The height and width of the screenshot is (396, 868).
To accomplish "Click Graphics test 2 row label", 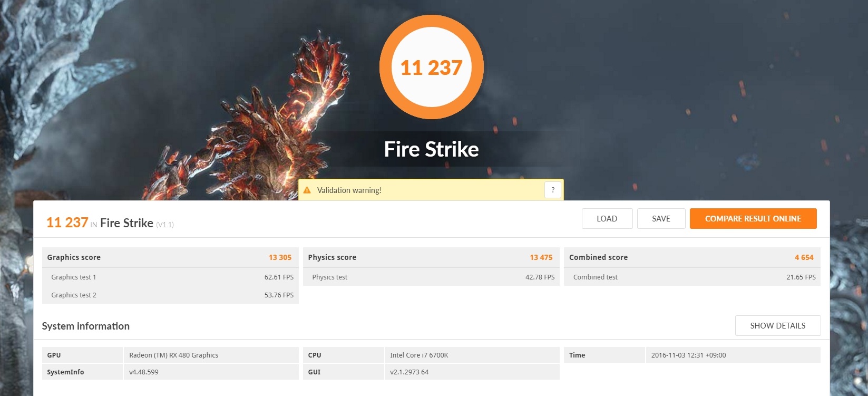I will point(74,295).
